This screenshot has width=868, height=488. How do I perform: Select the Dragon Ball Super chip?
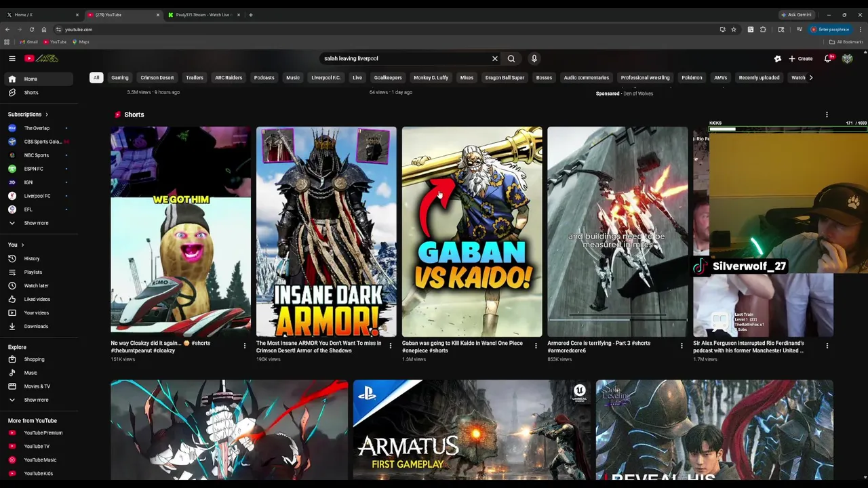pos(505,77)
